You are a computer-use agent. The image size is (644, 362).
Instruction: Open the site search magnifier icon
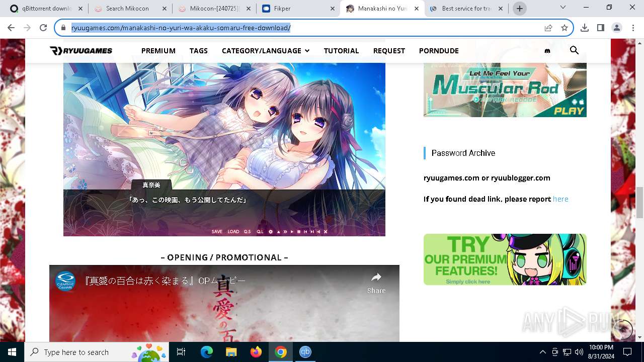click(x=574, y=50)
